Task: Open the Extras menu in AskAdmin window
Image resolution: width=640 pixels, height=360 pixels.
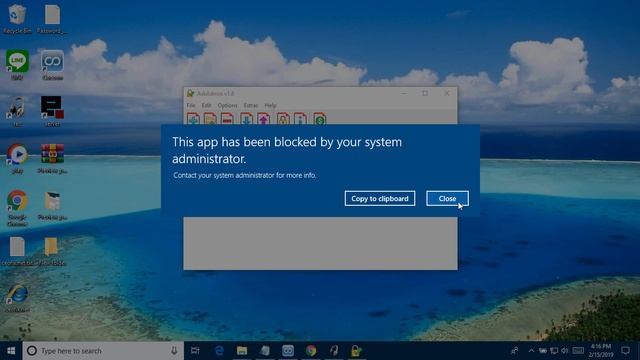Action: 251,105
